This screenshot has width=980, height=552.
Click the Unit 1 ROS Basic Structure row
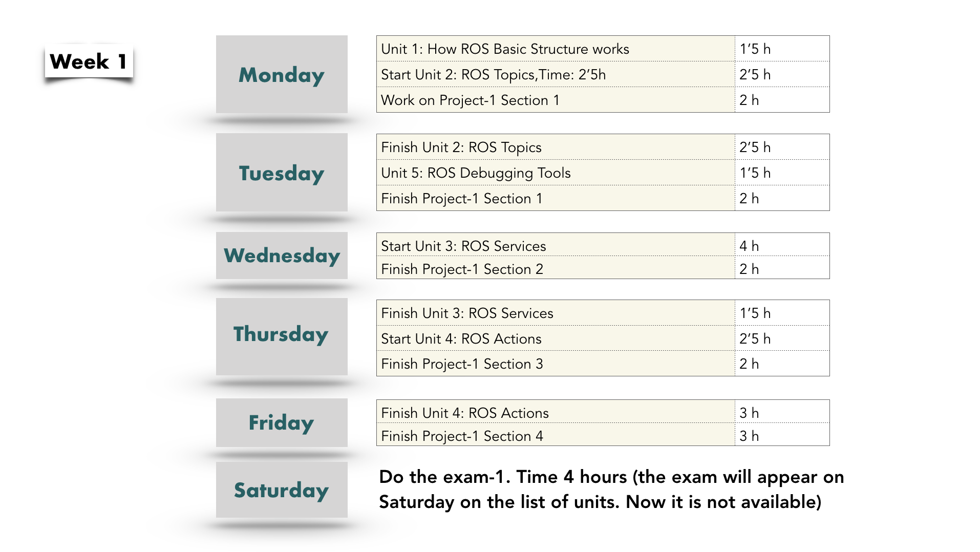603,49
